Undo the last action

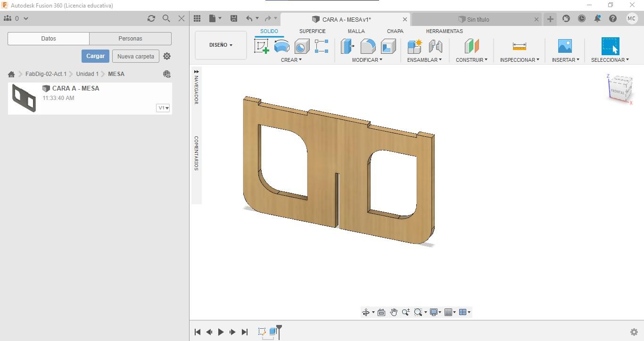[x=249, y=18]
